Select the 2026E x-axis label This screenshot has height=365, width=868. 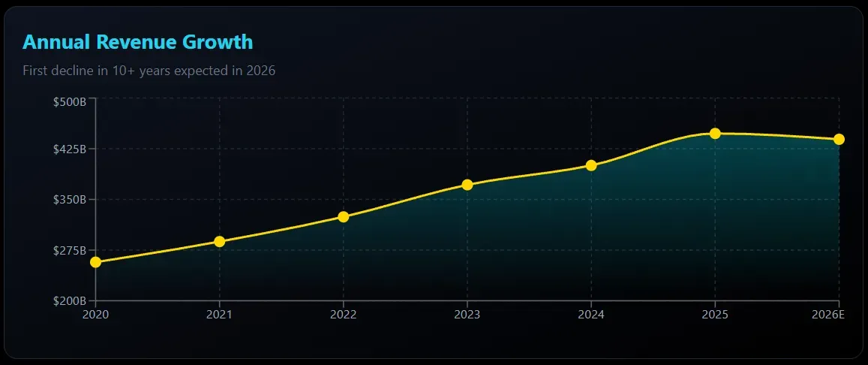point(828,314)
